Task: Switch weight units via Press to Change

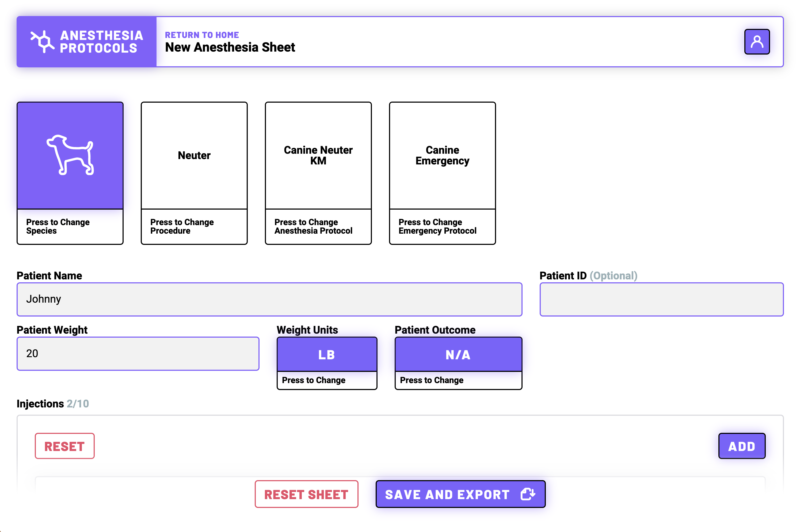Action: [x=327, y=380]
